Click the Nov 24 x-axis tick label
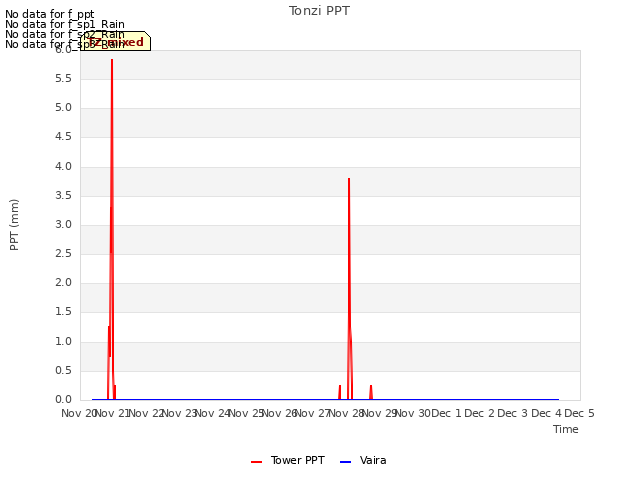The height and width of the screenshot is (480, 640). [x=213, y=413]
